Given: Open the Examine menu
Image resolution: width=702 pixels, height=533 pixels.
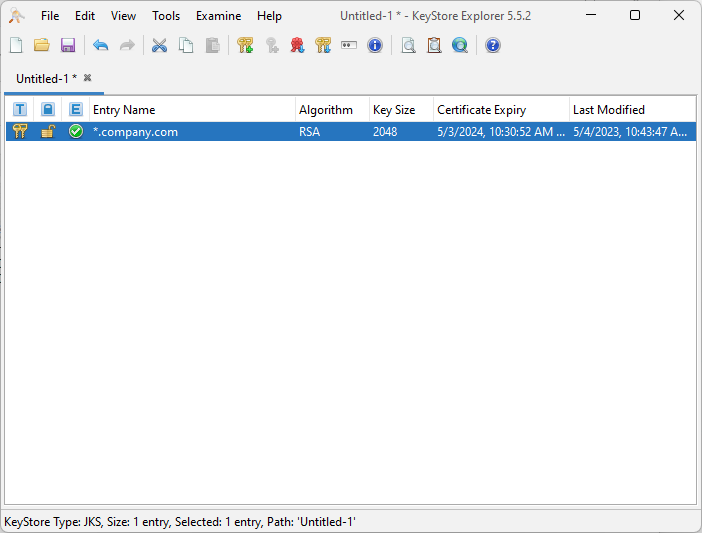Looking at the screenshot, I should point(218,16).
